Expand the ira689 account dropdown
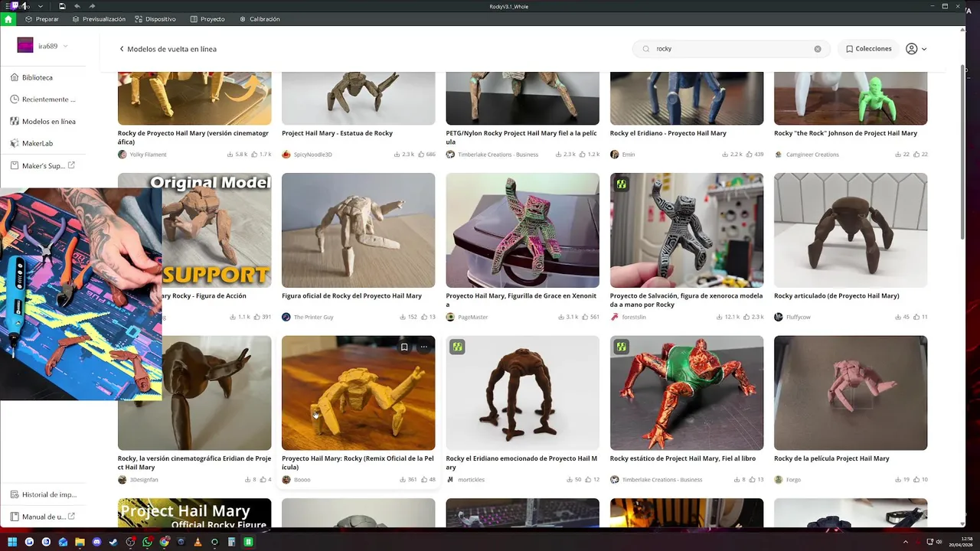The height and width of the screenshot is (551, 980). (x=65, y=46)
